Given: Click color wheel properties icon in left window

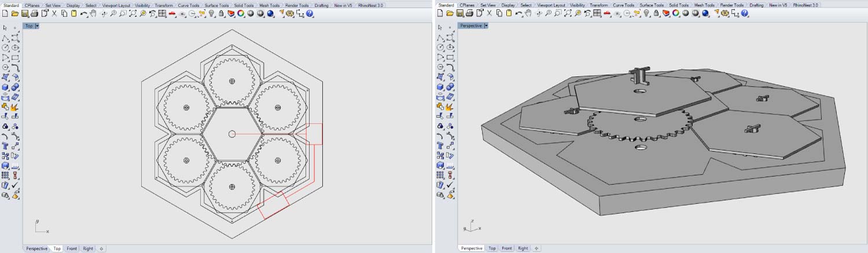Looking at the screenshot, I should 240,13.
